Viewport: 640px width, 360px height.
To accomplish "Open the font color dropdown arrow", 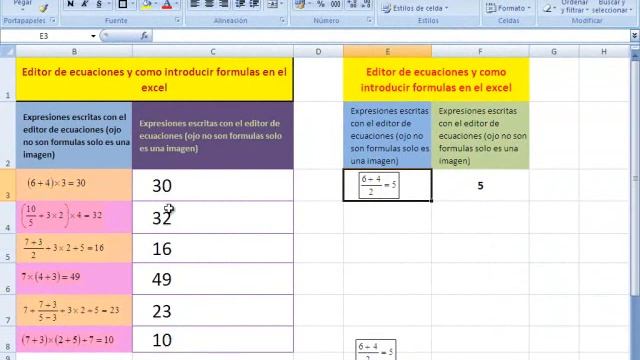I will (x=176, y=4).
